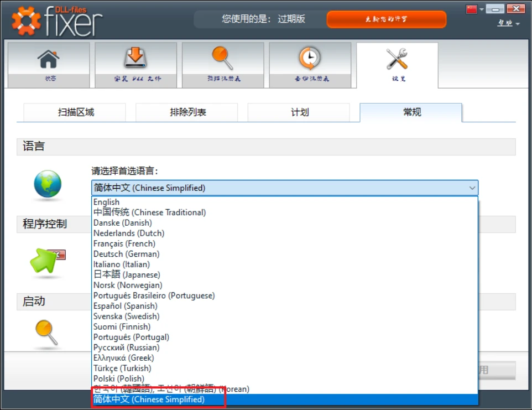532x410 pixels.
Task: Pick Deutsch (German) from the language list
Action: tap(126, 254)
